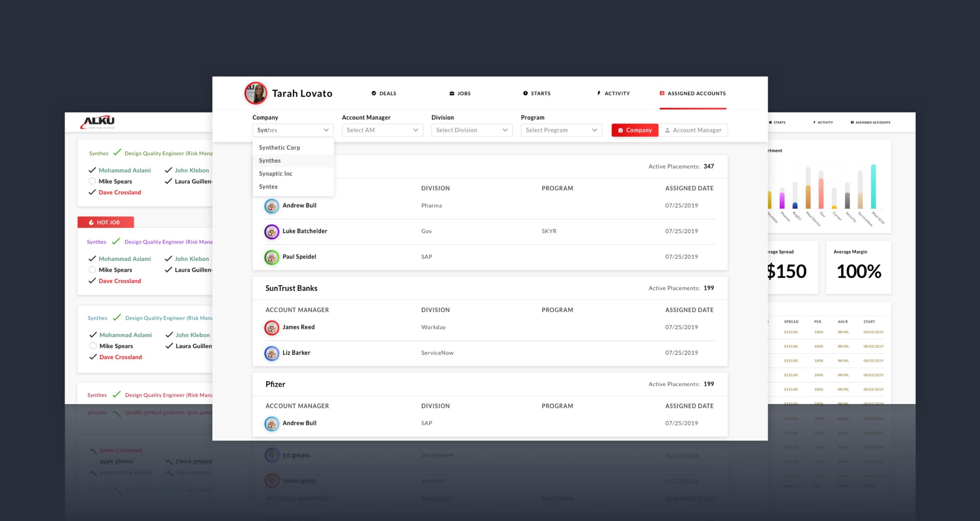Click the Paul Speidel name
Image resolution: width=980 pixels, height=521 pixels.
click(x=299, y=257)
